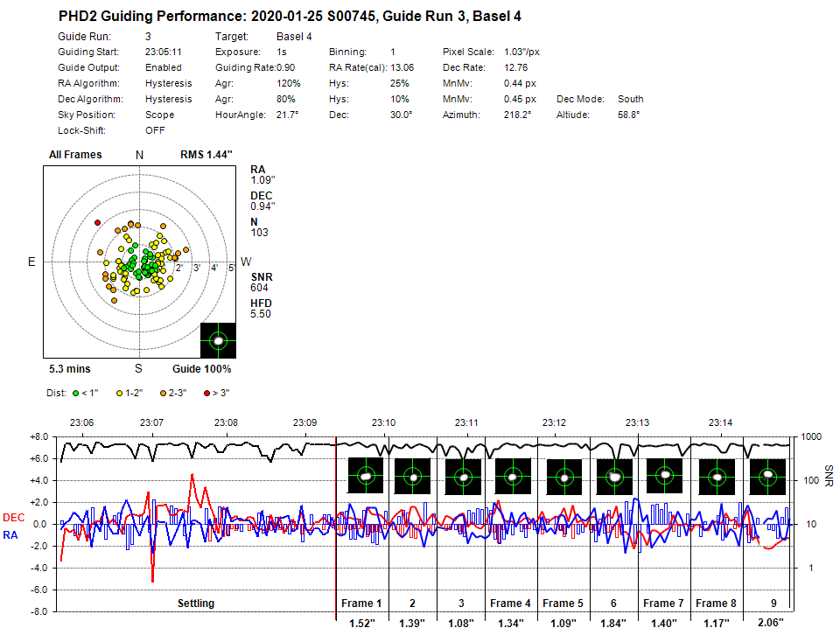Image resolution: width=840 pixels, height=642 pixels.
Task: Click the green '< 1"' legend dot
Action: (75, 394)
